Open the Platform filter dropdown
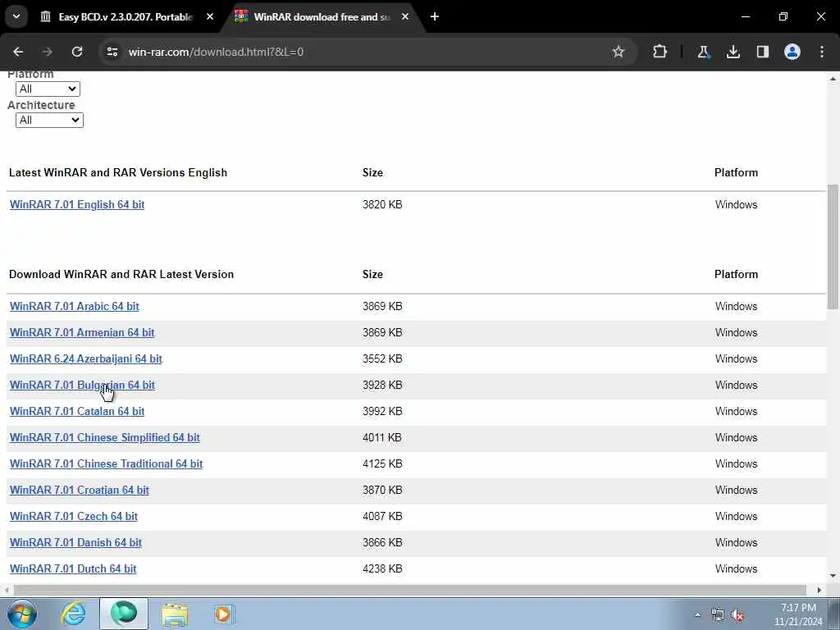Viewport: 840px width, 630px height. pos(48,89)
